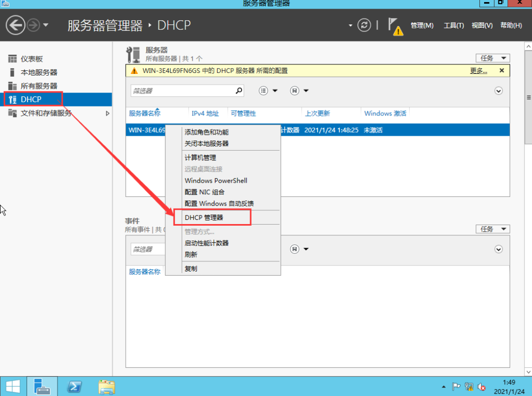Sort by 可管理性 column

tap(243, 113)
